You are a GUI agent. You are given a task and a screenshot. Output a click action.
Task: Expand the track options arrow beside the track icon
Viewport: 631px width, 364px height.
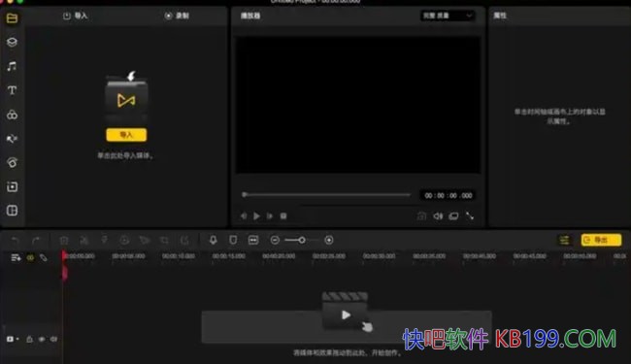click(17, 339)
